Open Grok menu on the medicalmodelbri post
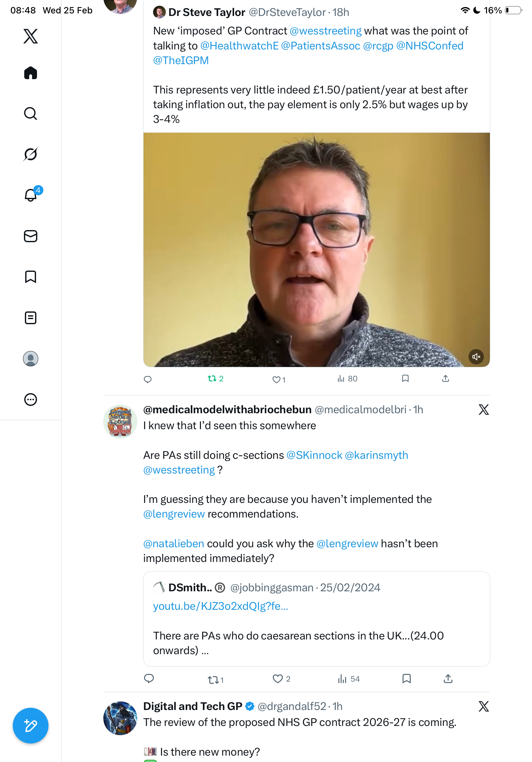The width and height of the screenshot is (532, 762). pos(484,409)
